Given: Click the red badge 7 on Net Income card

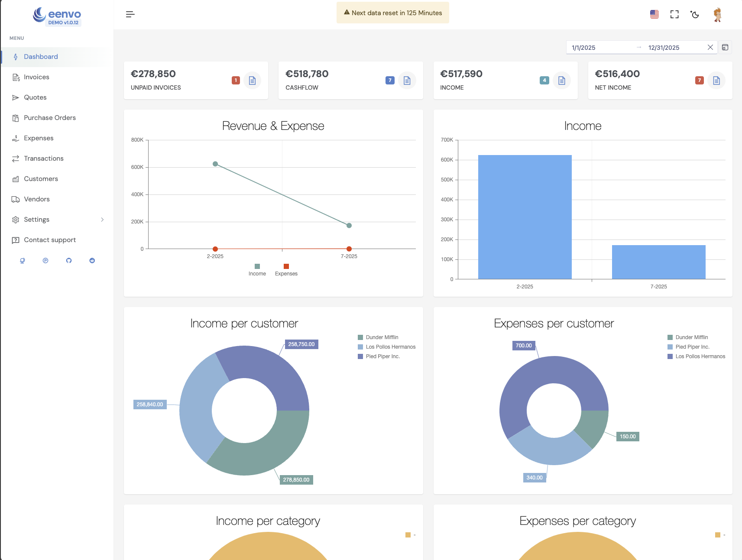Looking at the screenshot, I should click(x=699, y=80).
